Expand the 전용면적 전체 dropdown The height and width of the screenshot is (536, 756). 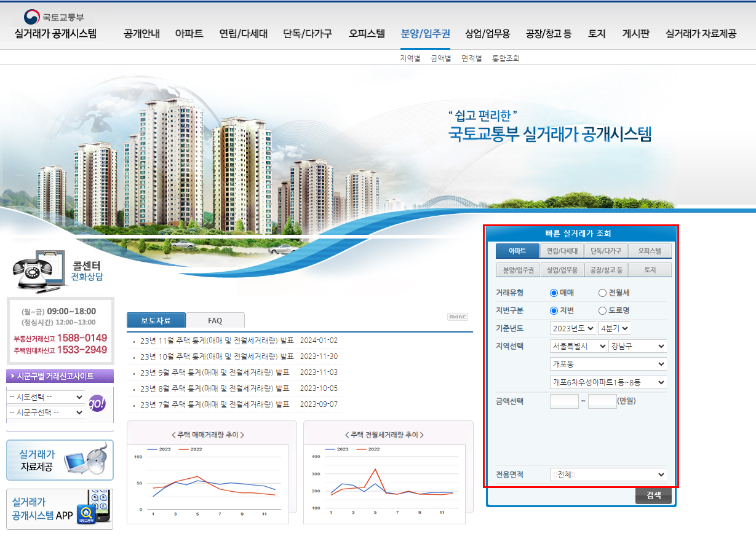(x=608, y=474)
